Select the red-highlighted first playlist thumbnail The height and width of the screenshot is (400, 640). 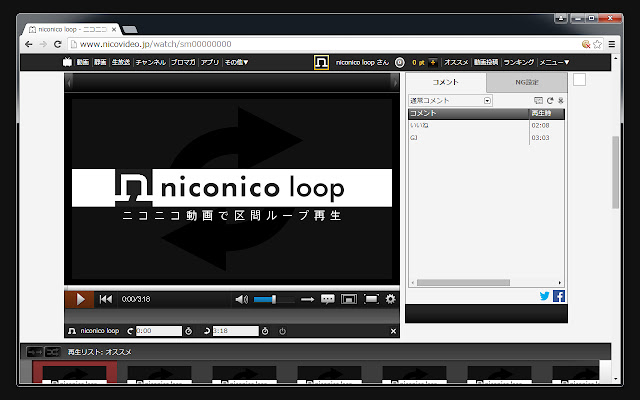pyautogui.click(x=75, y=373)
